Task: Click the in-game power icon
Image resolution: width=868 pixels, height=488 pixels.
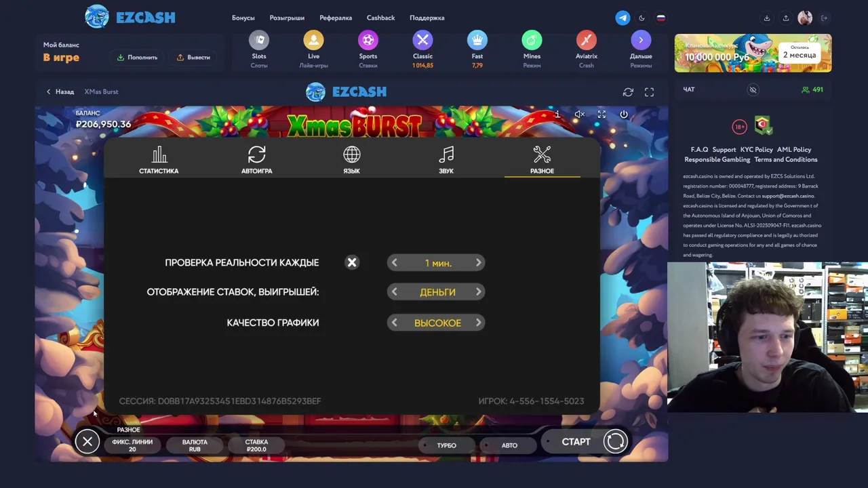Action: [624, 115]
